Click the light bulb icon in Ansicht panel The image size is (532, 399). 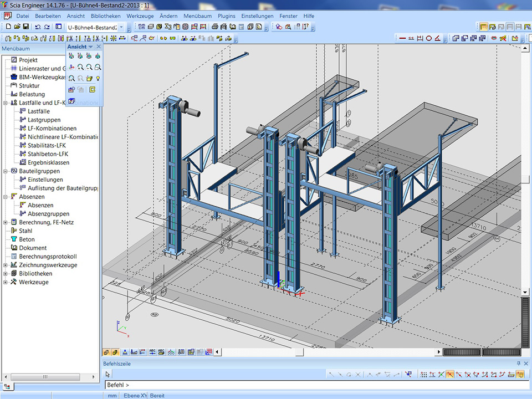tap(98, 79)
